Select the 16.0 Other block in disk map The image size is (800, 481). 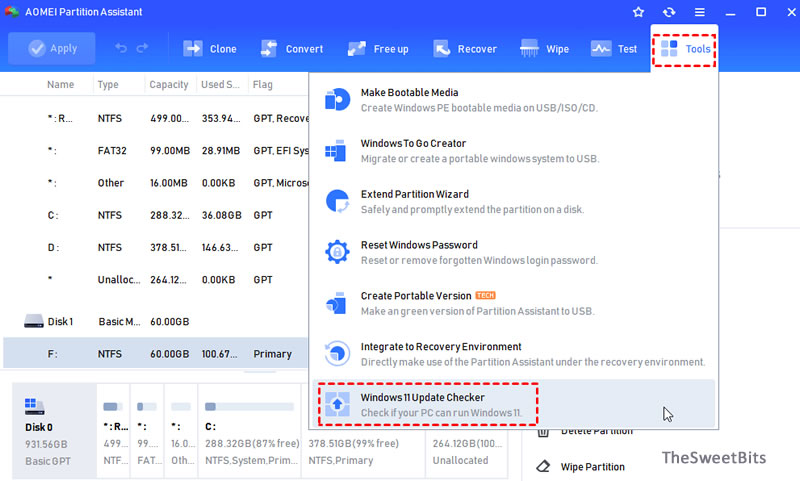pyautogui.click(x=181, y=432)
